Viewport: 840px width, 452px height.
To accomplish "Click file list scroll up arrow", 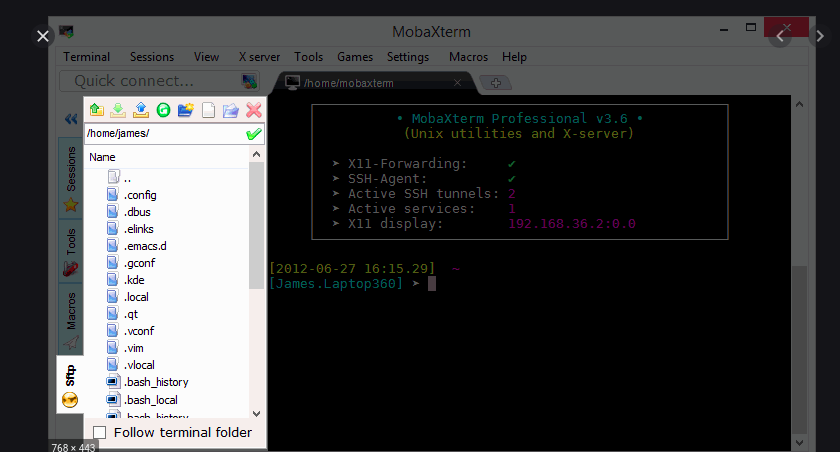I will click(x=256, y=155).
